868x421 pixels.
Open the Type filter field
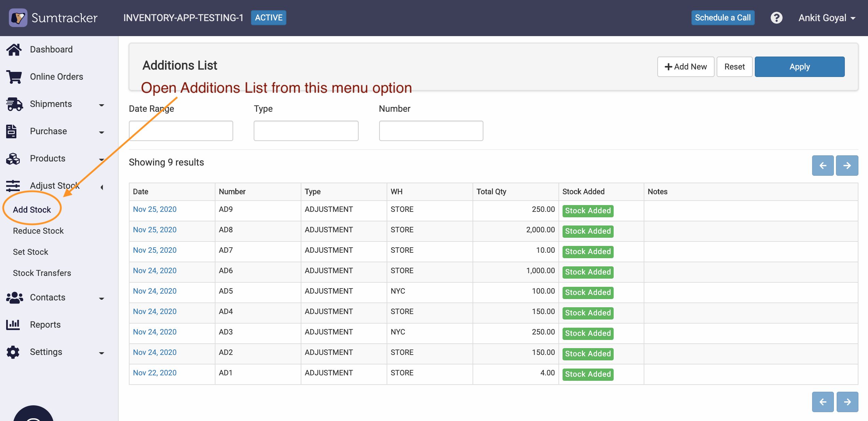(306, 131)
